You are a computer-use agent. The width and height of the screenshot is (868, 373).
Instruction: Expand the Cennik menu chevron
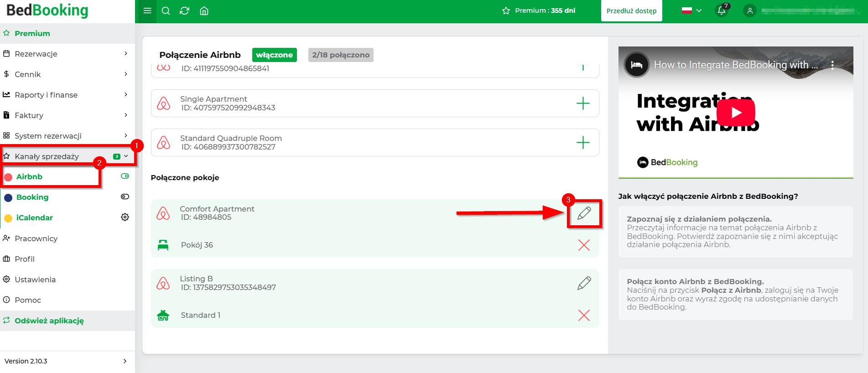coord(126,74)
